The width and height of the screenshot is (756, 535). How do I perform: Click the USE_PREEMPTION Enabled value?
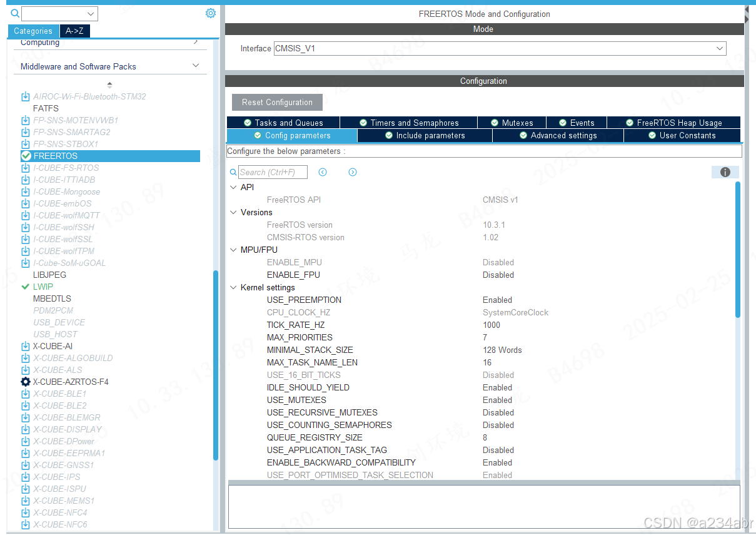click(x=497, y=300)
